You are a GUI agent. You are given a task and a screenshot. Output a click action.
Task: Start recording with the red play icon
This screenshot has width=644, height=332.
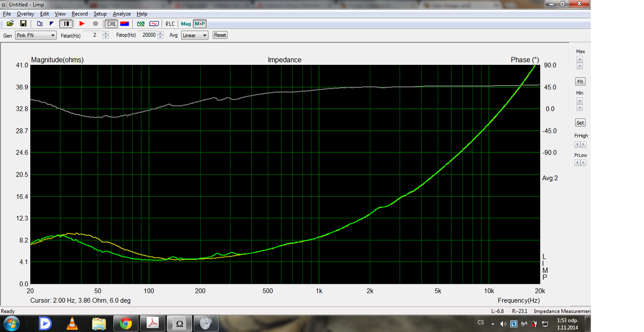[x=82, y=24]
